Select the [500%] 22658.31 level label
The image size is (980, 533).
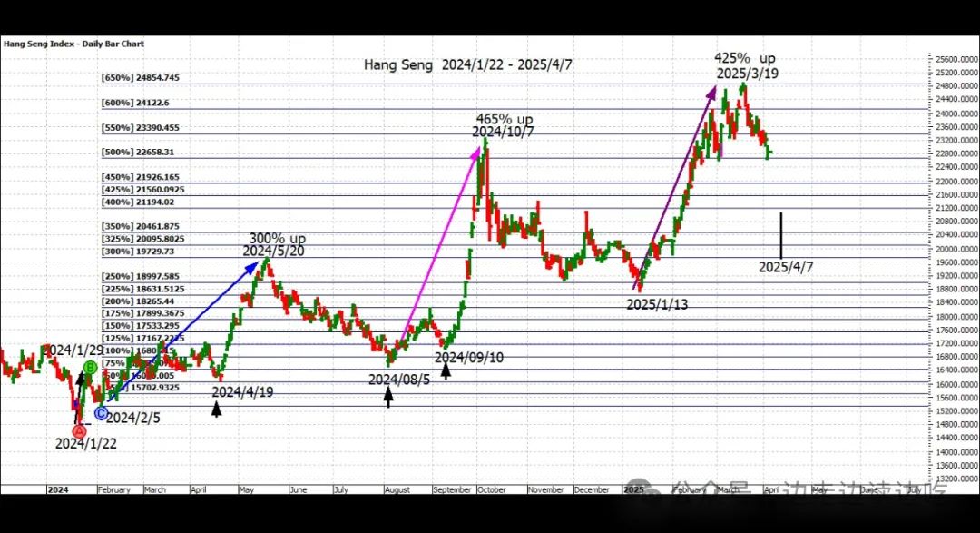tap(138, 152)
